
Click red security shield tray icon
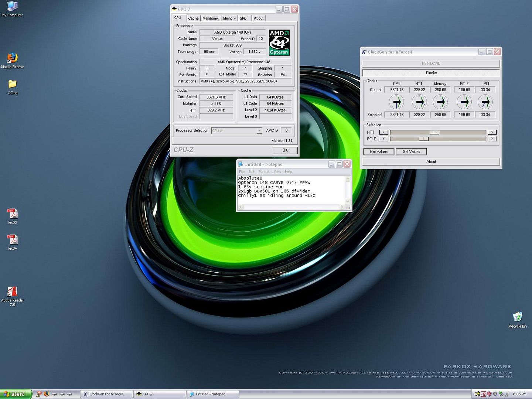[489, 394]
